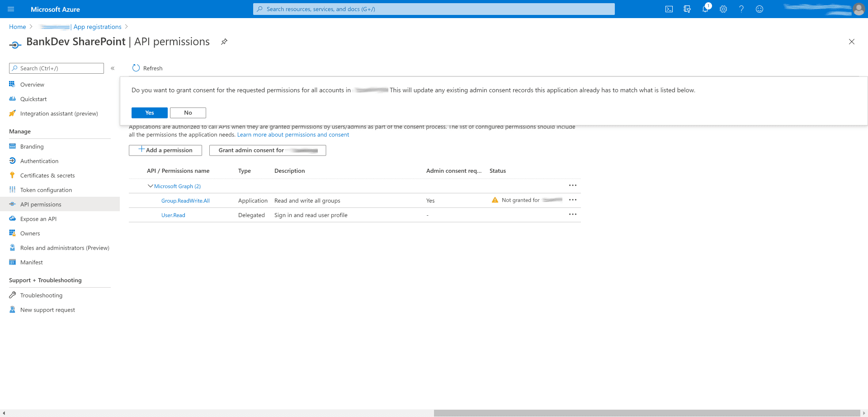868x417 pixels.
Task: Click the Token configuration icon
Action: pyautogui.click(x=12, y=190)
